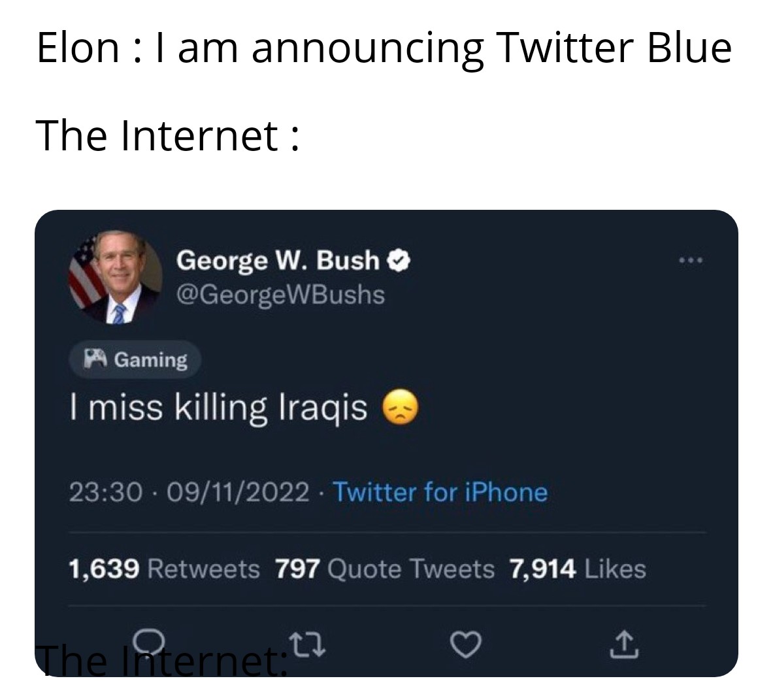Show the 7,914 Likes list
The width and height of the screenshot is (773, 700).
click(577, 569)
